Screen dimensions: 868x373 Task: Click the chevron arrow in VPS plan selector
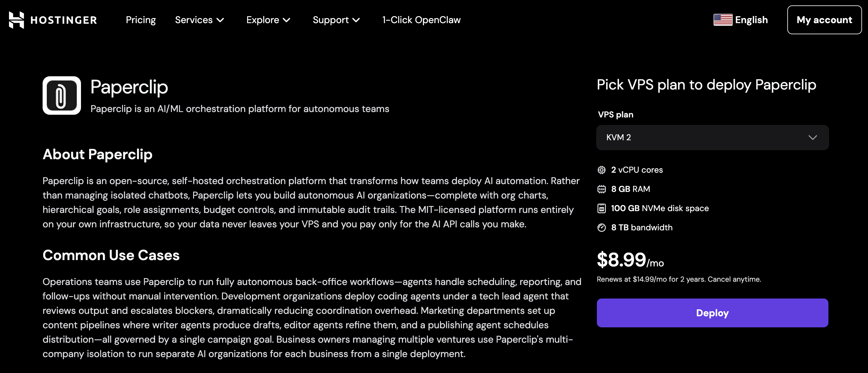coord(813,138)
